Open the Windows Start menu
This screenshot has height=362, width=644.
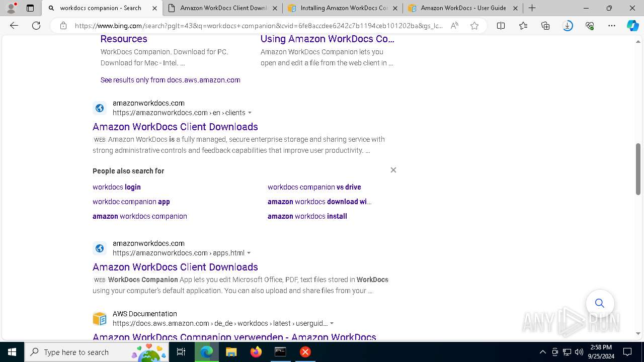pyautogui.click(x=12, y=352)
